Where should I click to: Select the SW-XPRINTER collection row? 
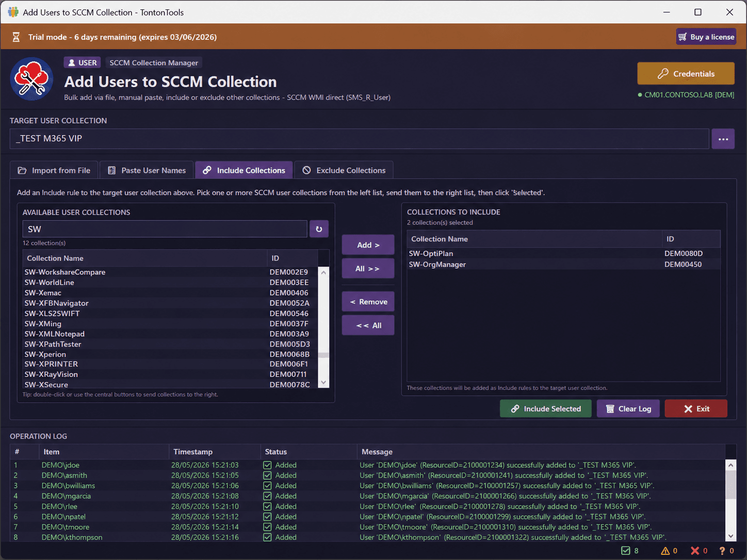170,364
